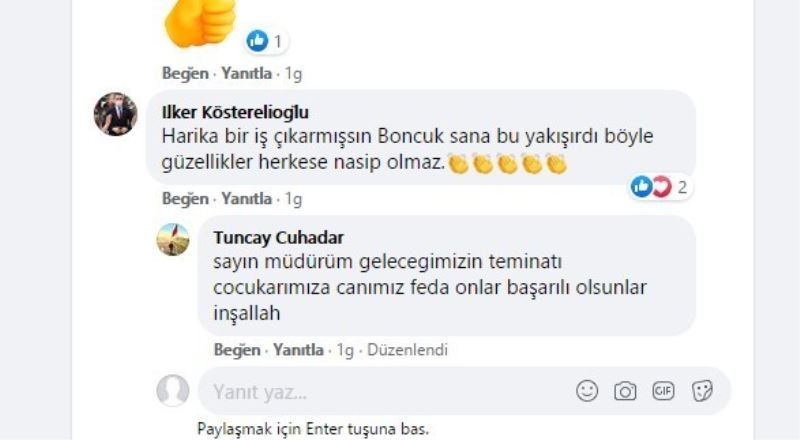Image resolution: width=800 pixels, height=440 pixels.
Task: View the like reaction count on the sticker comment
Action: click(267, 41)
